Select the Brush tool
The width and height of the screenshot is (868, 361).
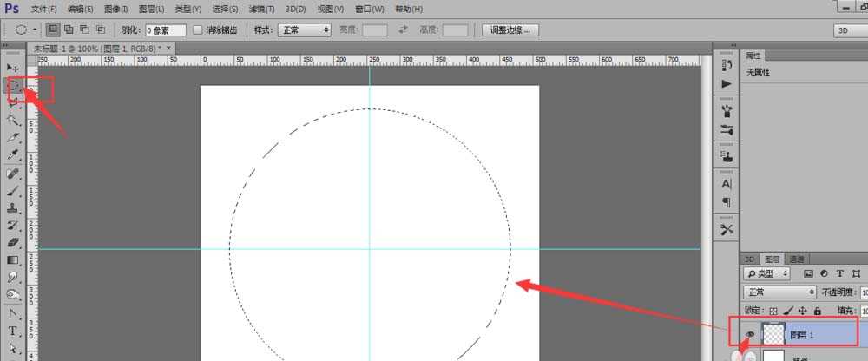[13, 191]
